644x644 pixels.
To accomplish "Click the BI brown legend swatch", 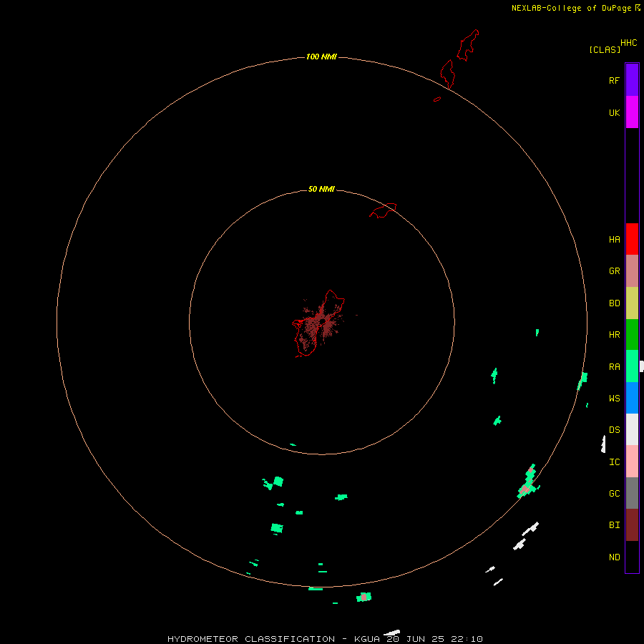I will [632, 525].
